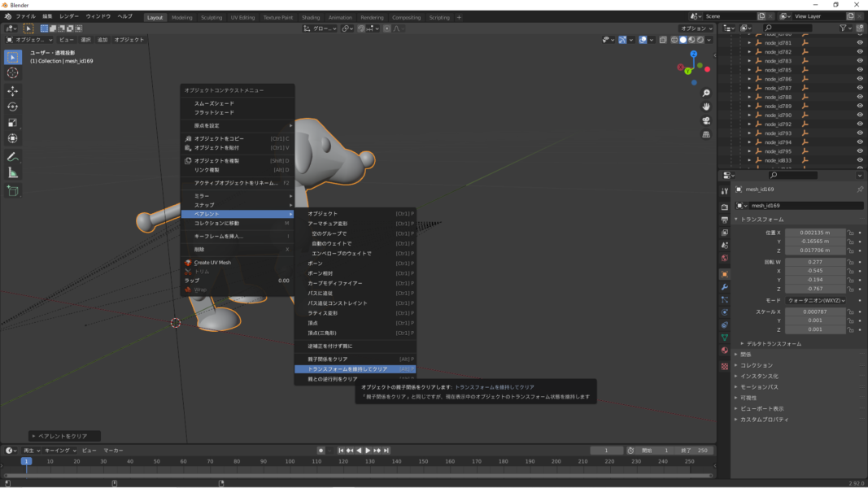Hide node_id833 in the outliner
Viewport: 868px width, 488px height.
(860, 160)
